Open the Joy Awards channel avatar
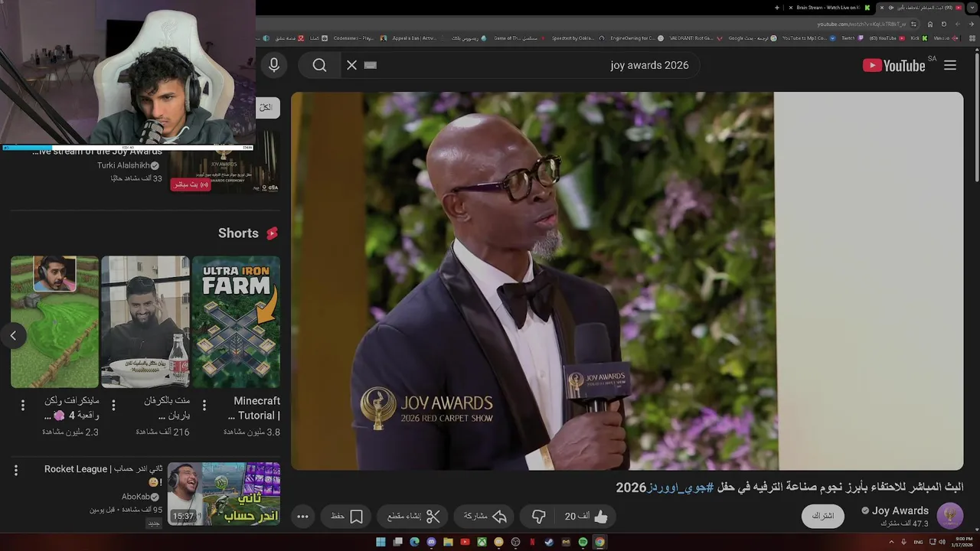980x551 pixels. coord(950,516)
